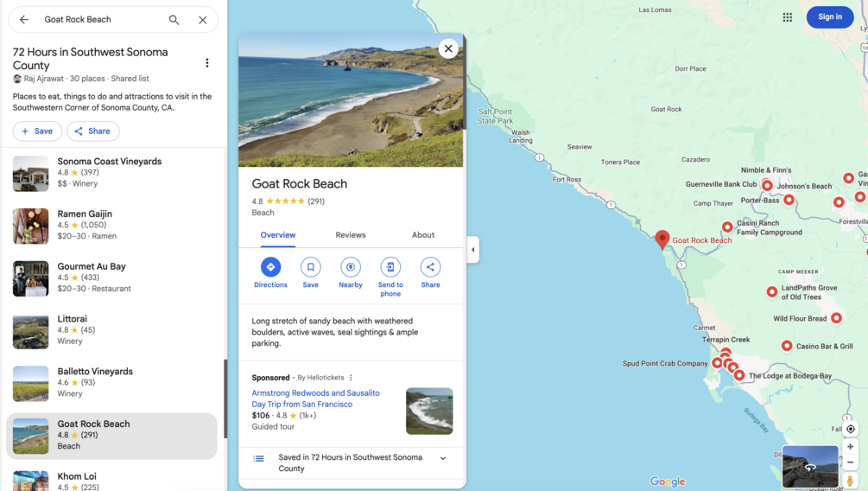Open Balletto Vineyards list entry
868x491 pixels.
click(111, 384)
